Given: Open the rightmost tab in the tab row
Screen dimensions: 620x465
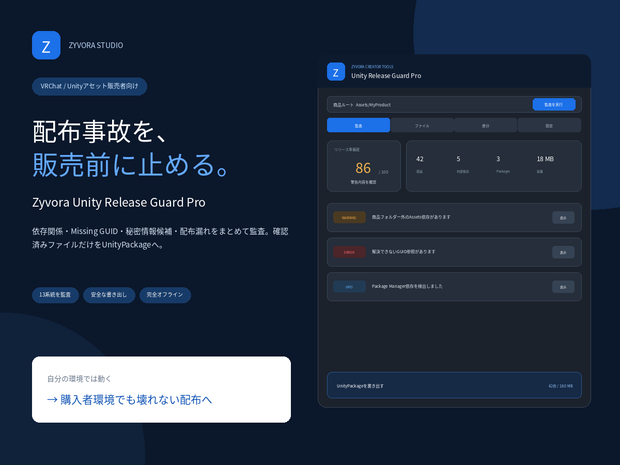Looking at the screenshot, I should (x=549, y=125).
